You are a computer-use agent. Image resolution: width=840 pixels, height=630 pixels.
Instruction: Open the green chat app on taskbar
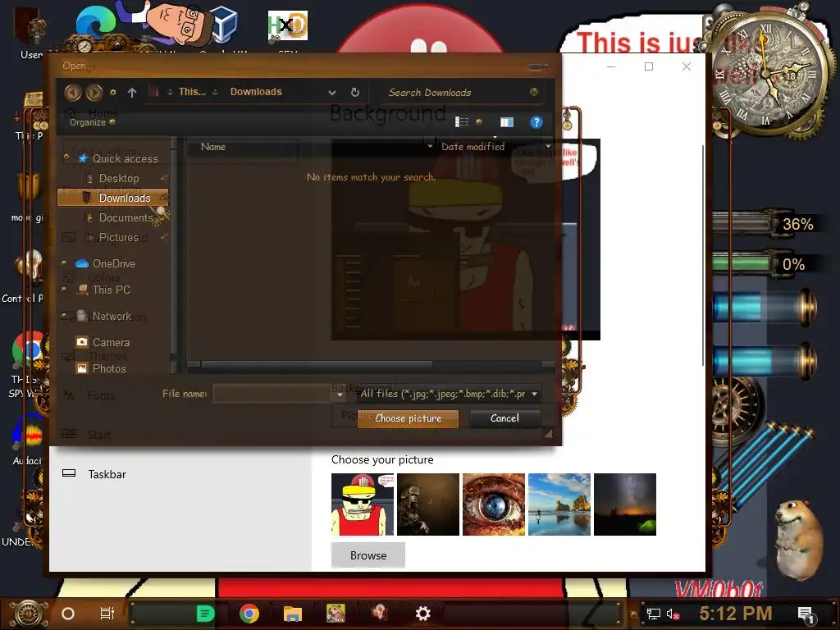204,614
